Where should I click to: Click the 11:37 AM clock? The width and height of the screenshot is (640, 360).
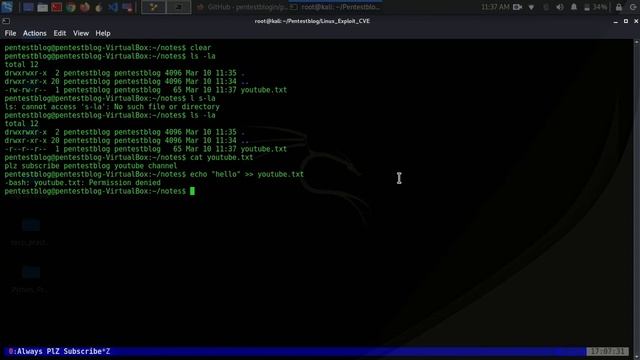pos(495,7)
